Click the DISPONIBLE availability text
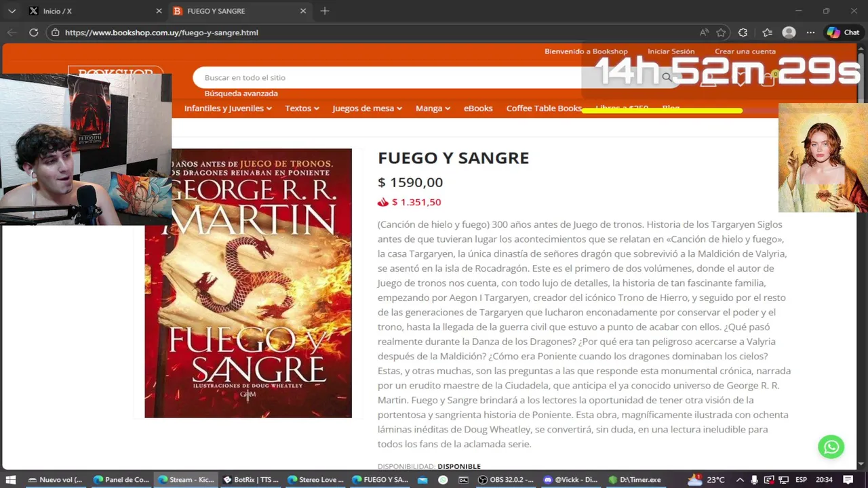The image size is (868, 488). click(459, 466)
